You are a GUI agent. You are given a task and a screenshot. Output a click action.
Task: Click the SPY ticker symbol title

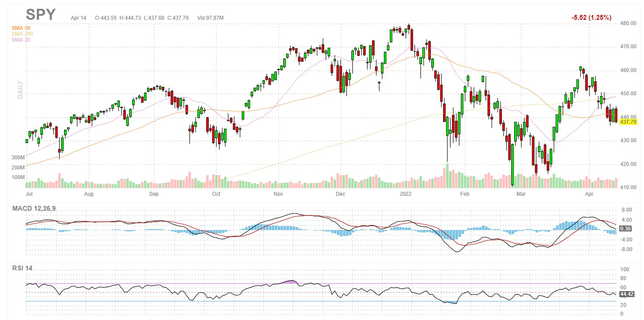(41, 15)
